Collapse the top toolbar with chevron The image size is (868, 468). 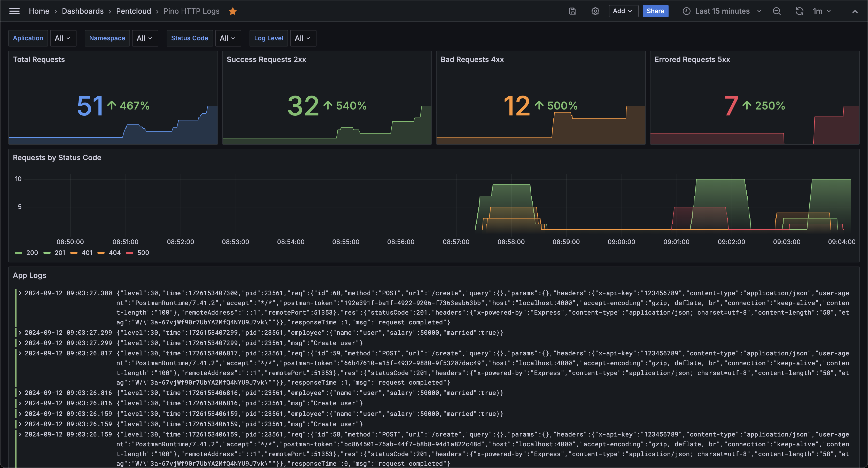coord(855,11)
